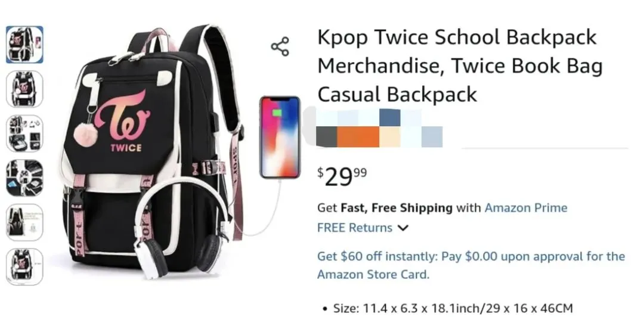Click the Size dimensions bullet text
644x317 pixels.
[453, 309]
